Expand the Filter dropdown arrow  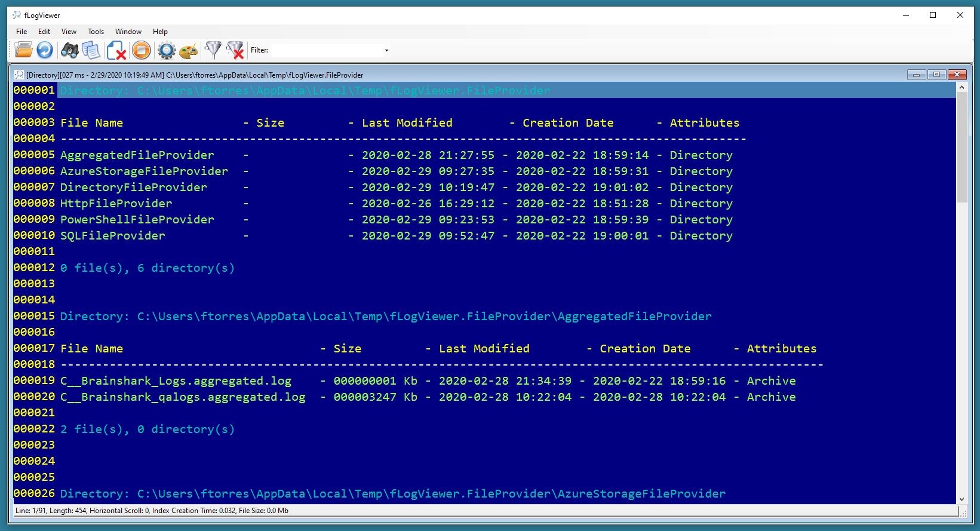tap(386, 50)
